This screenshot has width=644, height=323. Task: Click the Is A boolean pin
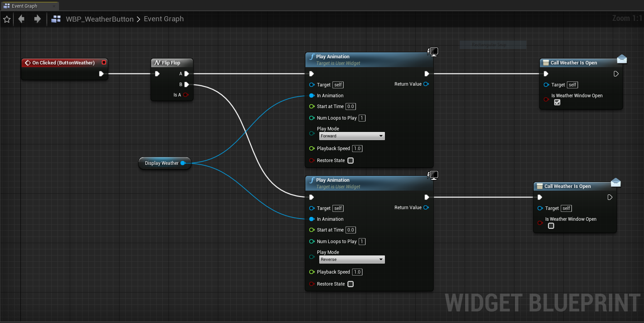coord(186,95)
